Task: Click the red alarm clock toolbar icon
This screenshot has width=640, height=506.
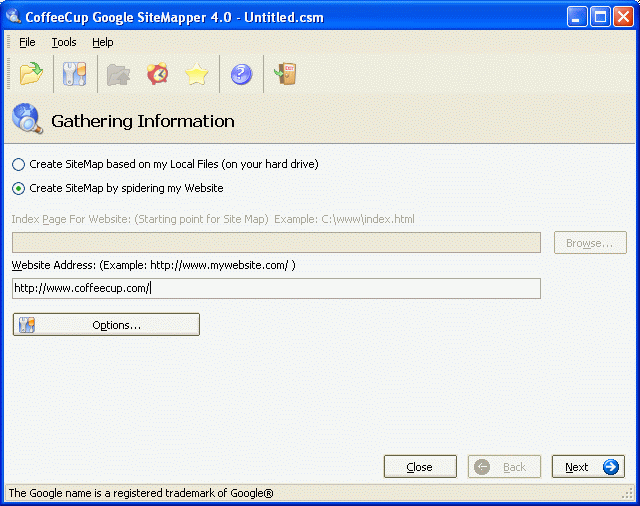Action: [x=158, y=74]
